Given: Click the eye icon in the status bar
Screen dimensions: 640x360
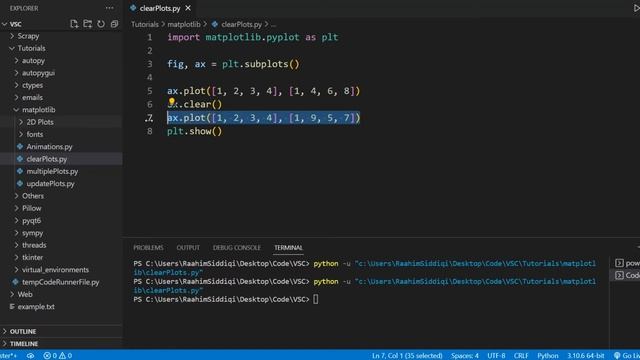Looking at the screenshot, I should click(x=31, y=356).
